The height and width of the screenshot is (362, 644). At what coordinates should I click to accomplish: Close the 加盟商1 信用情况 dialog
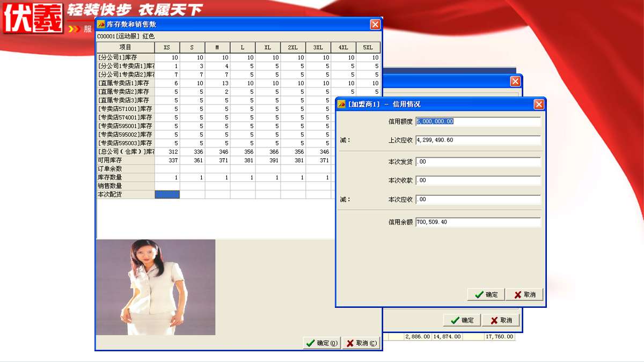[x=539, y=105]
